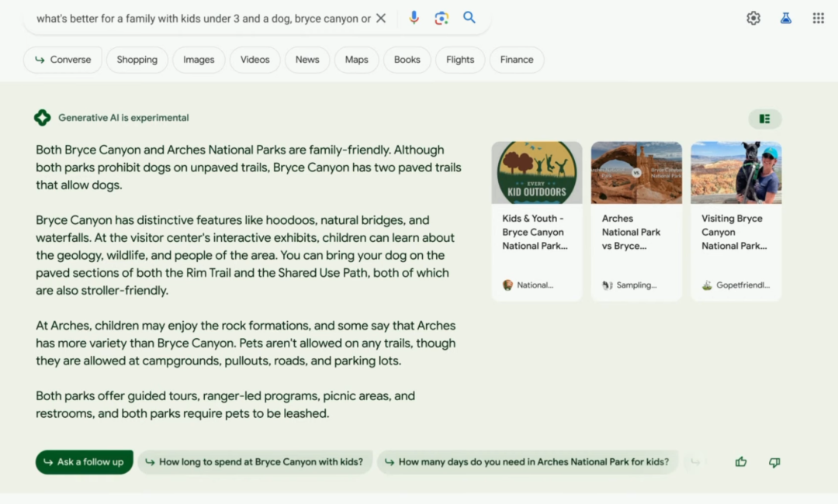The image size is (838, 504).
Task: Give thumbs down to the AI answer
Action: (x=774, y=462)
